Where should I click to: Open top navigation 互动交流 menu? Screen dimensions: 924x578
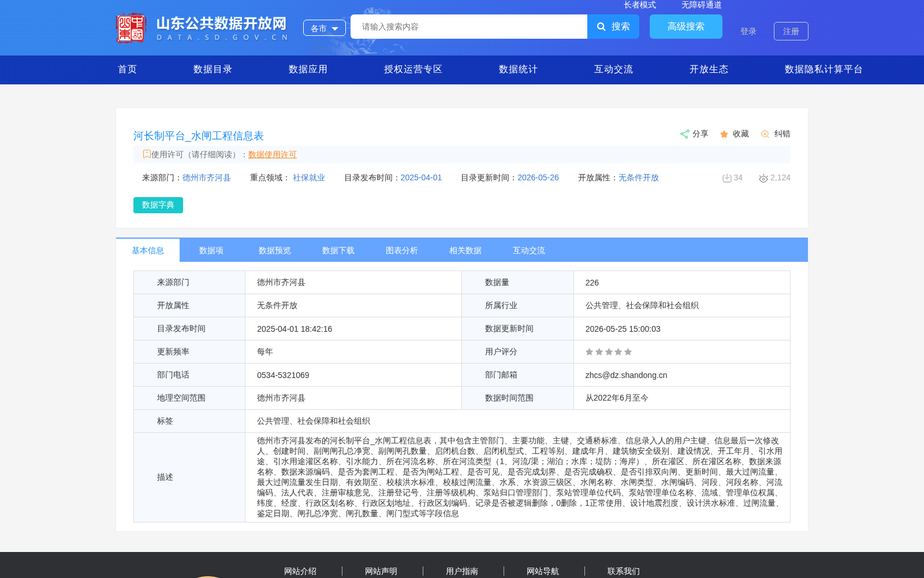pos(613,69)
